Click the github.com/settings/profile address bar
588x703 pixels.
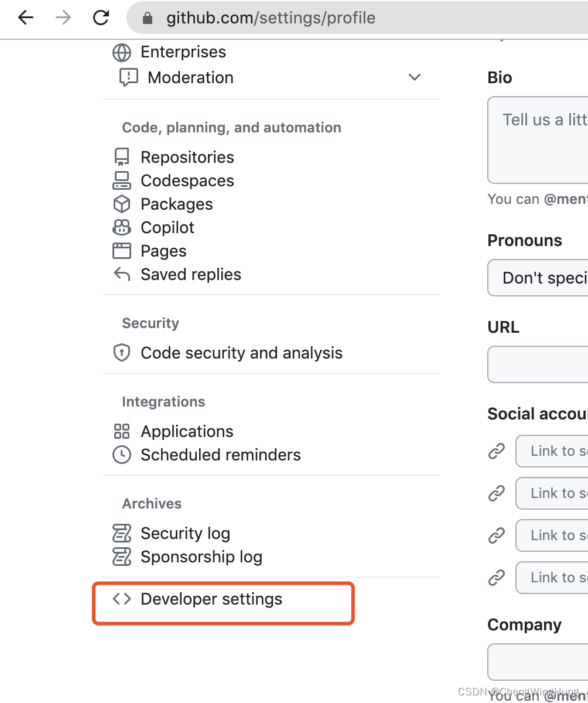[357, 18]
